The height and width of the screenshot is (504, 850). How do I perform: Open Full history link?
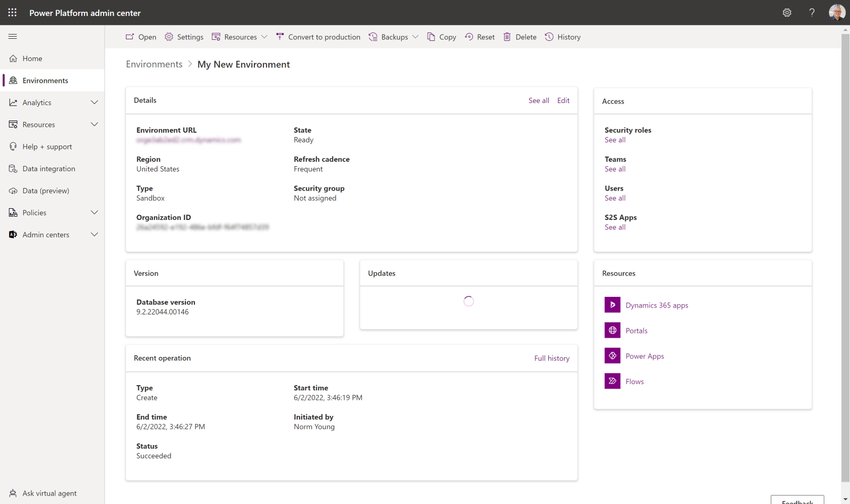click(551, 358)
